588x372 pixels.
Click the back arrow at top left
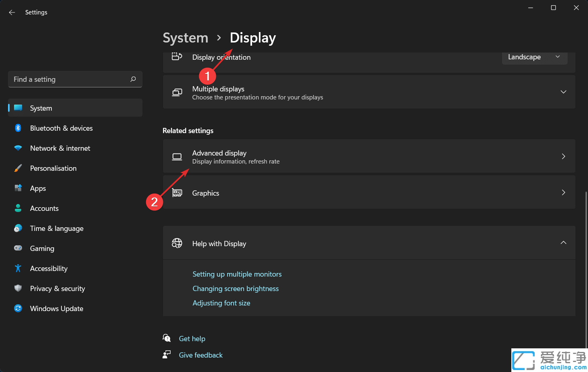click(x=12, y=12)
